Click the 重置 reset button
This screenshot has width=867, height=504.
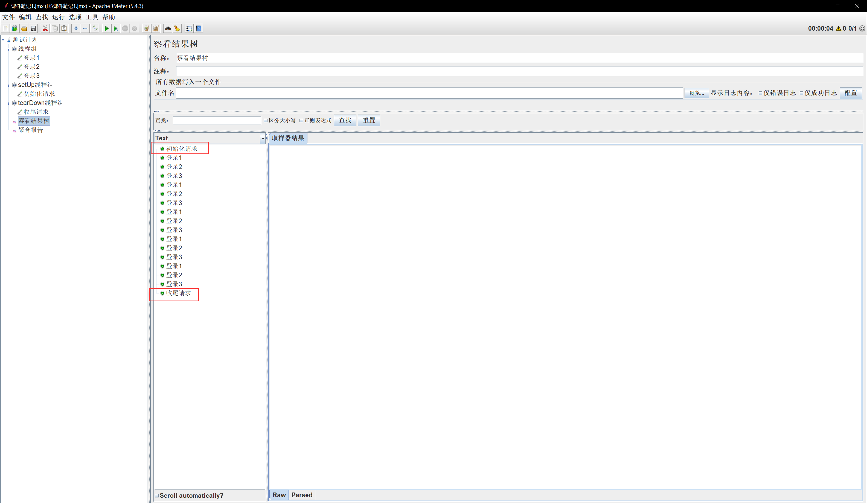pos(368,120)
